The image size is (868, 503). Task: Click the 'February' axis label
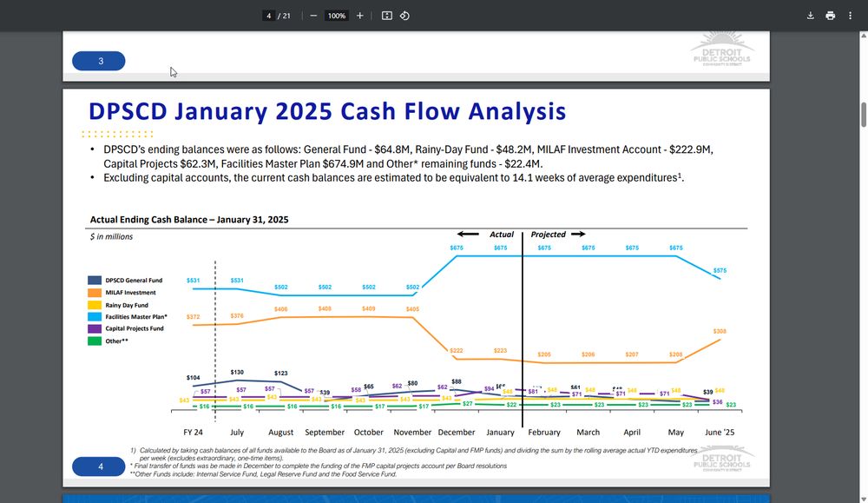(544, 432)
